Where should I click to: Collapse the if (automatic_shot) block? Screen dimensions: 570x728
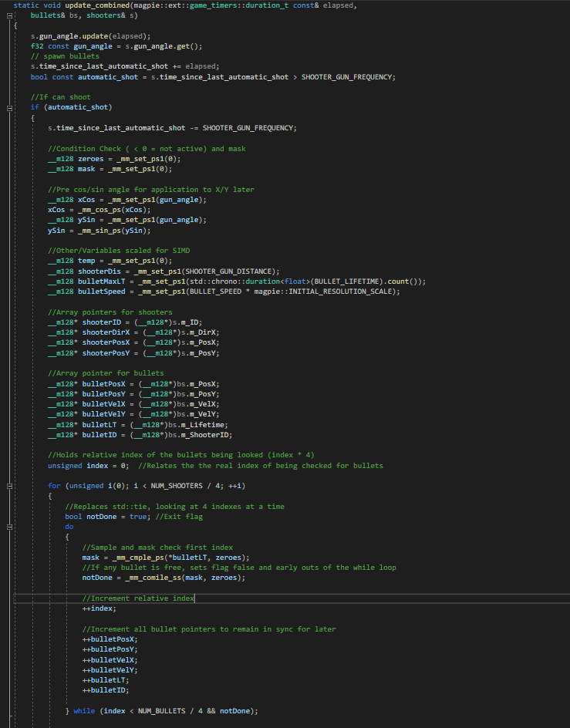9,107
